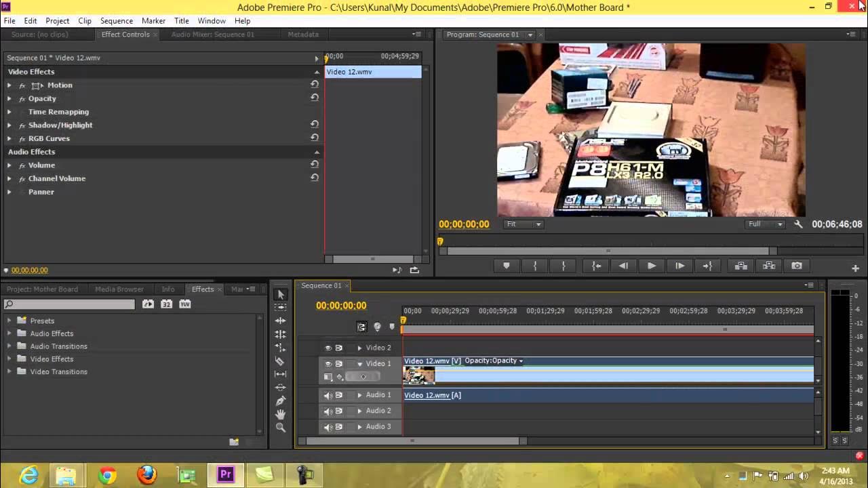
Task: Switch to the Media Browser tab
Action: click(119, 289)
